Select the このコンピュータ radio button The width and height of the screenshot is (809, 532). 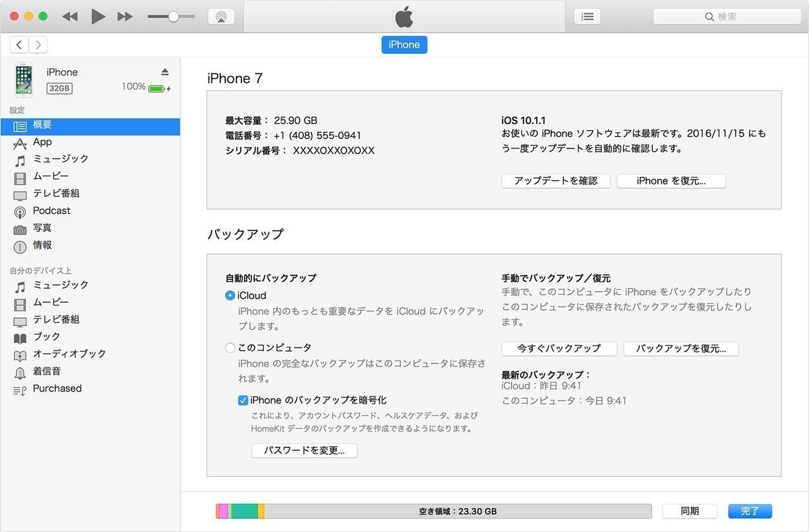pos(230,348)
